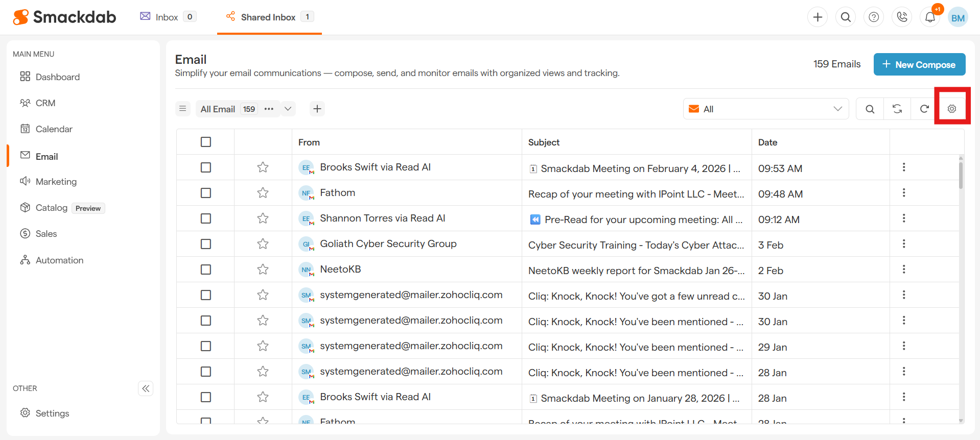Click the refresh email list icon
Image resolution: width=980 pixels, height=440 pixels.
pos(924,109)
